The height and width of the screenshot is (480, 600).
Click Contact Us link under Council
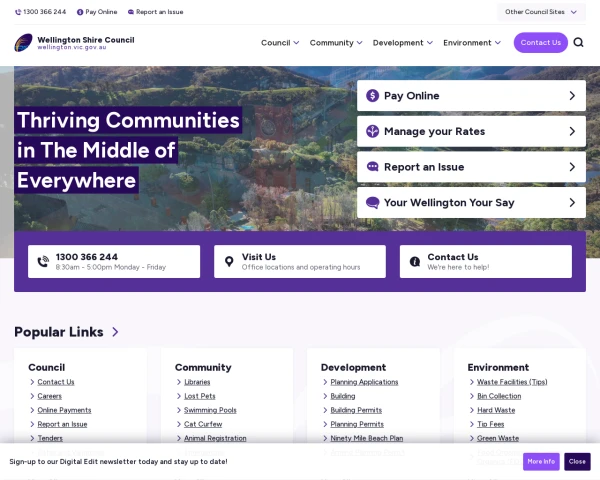tap(56, 382)
